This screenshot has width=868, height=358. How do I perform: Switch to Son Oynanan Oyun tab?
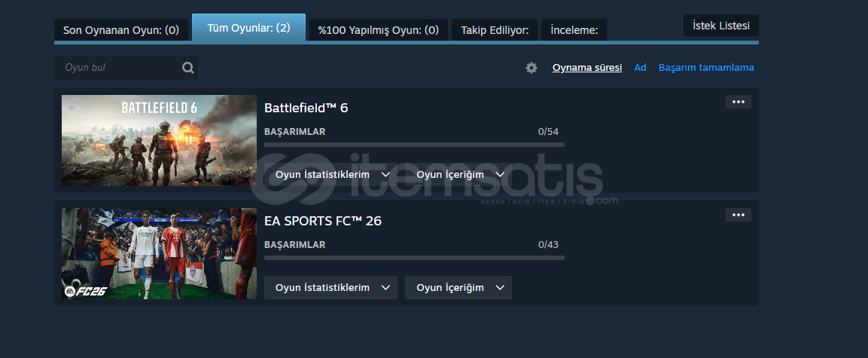[x=121, y=30]
